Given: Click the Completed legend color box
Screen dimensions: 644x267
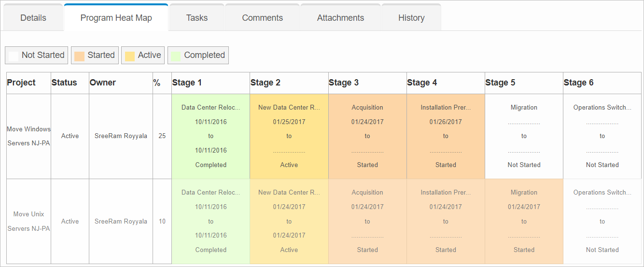Looking at the screenshot, I should pos(176,56).
